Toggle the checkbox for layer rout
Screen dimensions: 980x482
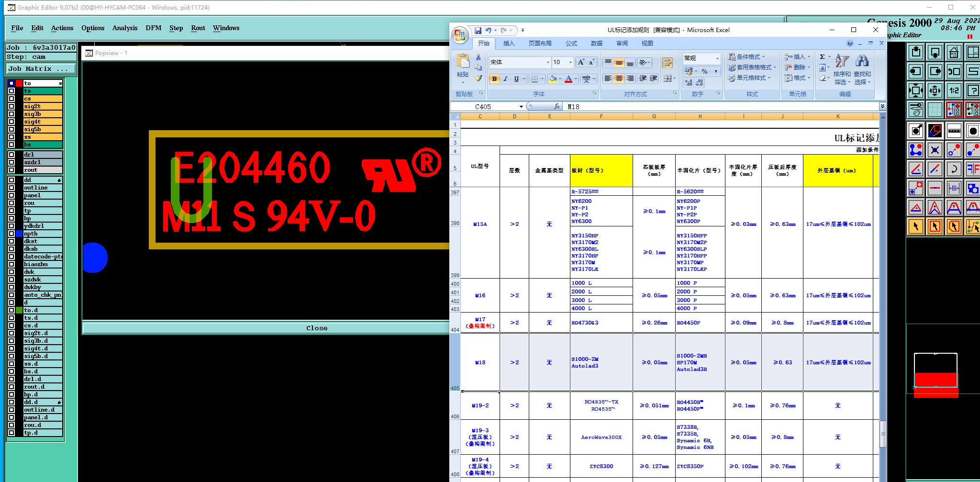click(x=11, y=170)
